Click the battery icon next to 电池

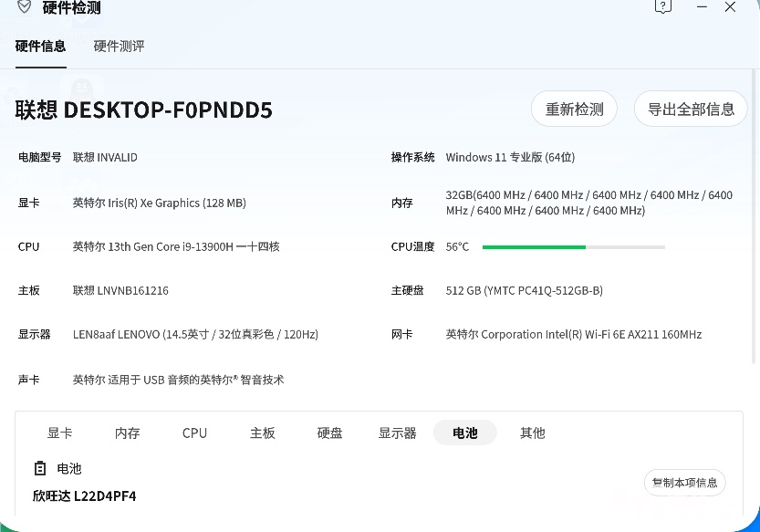pyautogui.click(x=39, y=468)
